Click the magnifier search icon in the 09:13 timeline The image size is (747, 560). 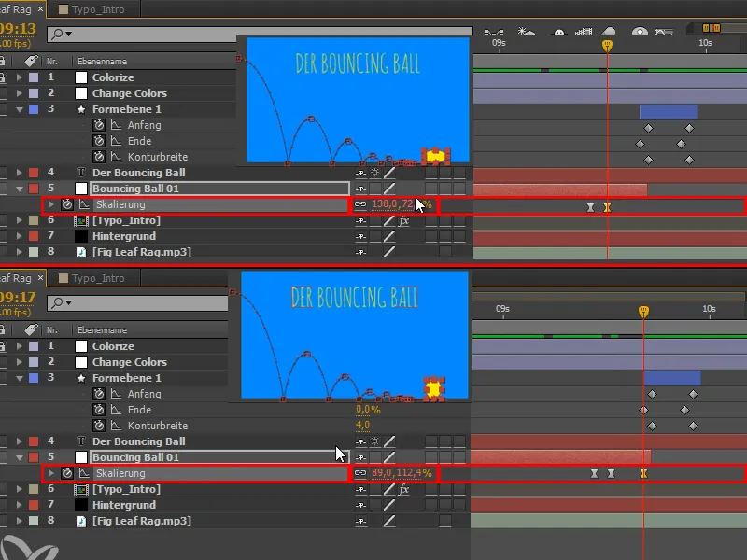tap(58, 34)
